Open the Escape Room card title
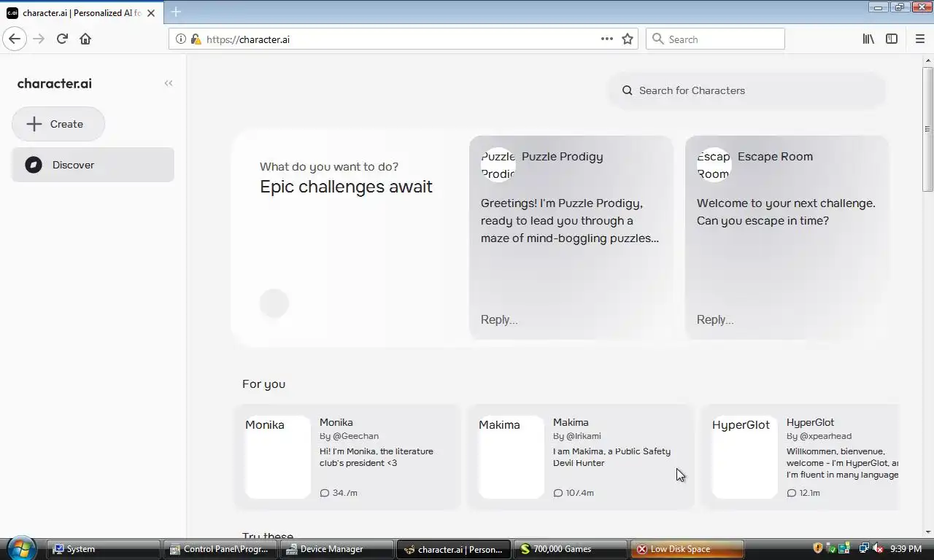The image size is (934, 560). coord(775,156)
